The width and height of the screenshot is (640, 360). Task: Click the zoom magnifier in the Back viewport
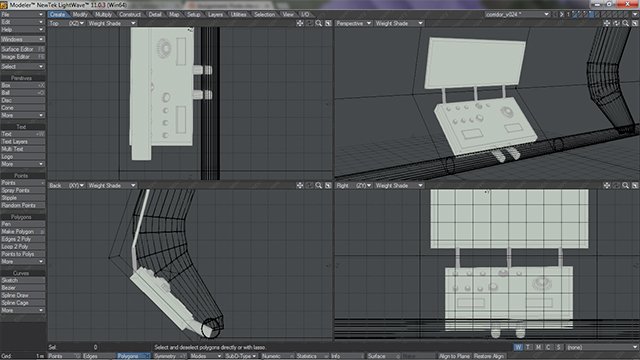[319, 185]
